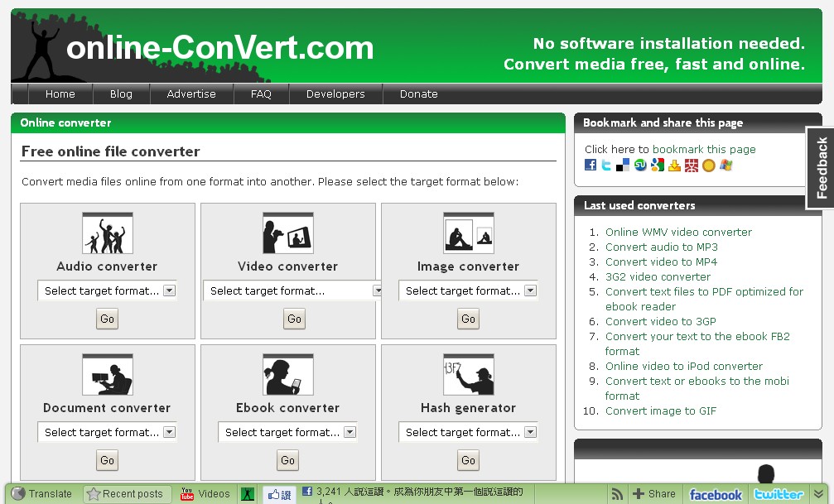
Task: Open Audio converter target format dropdown
Action: pyautogui.click(x=108, y=290)
